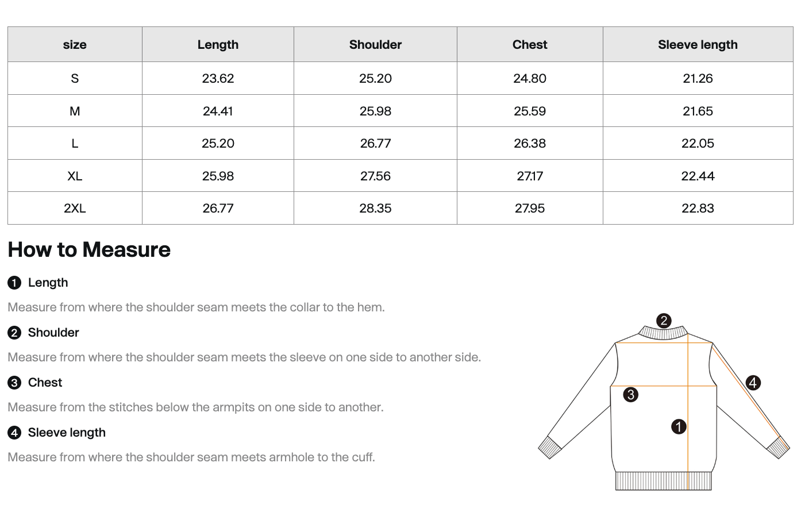Viewport: 801px width, 532px height.
Task: Click the XL chest value 27.17
Action: (x=530, y=176)
